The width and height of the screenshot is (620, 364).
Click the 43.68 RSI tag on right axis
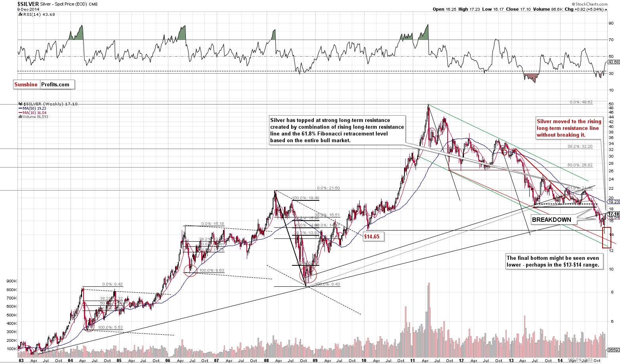tap(613, 62)
